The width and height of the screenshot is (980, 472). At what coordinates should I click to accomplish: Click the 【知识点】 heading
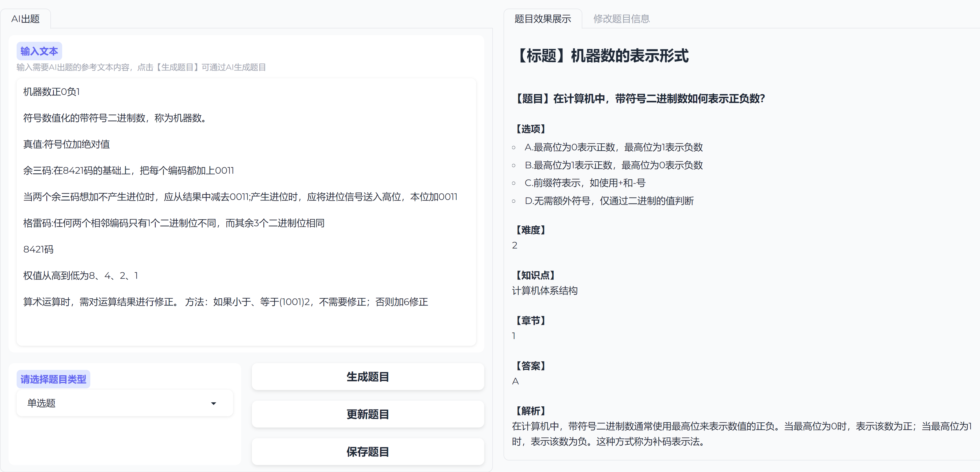click(x=535, y=276)
